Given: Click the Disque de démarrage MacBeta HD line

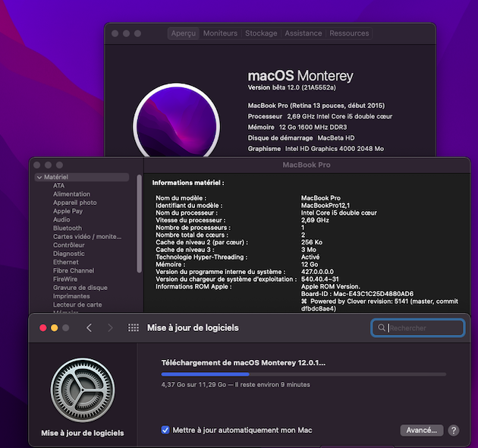Looking at the screenshot, I should (301, 138).
